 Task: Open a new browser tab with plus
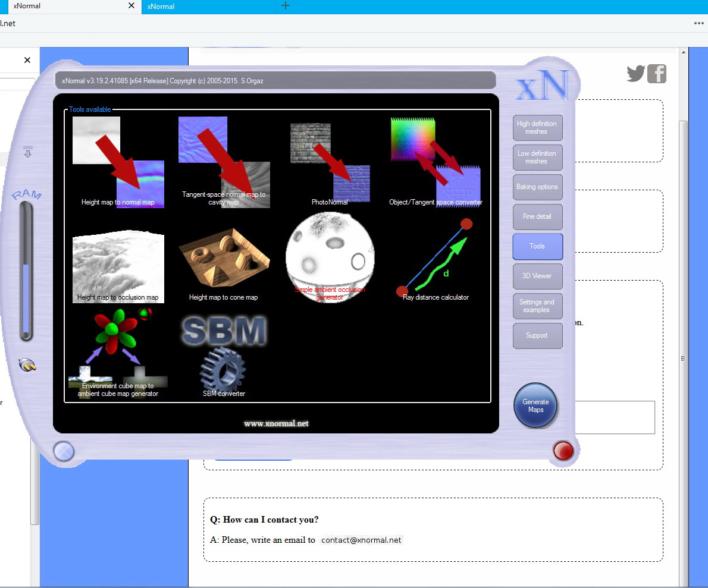point(286,6)
